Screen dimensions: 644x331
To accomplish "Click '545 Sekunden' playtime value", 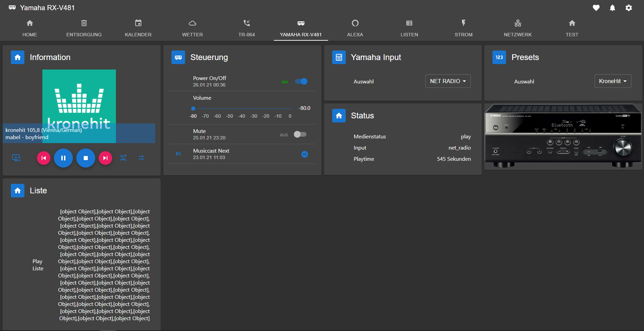I will (454, 159).
